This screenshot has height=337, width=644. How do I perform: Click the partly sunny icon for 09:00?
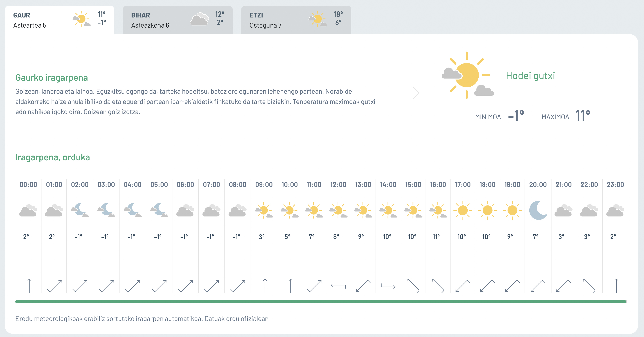[x=264, y=210]
